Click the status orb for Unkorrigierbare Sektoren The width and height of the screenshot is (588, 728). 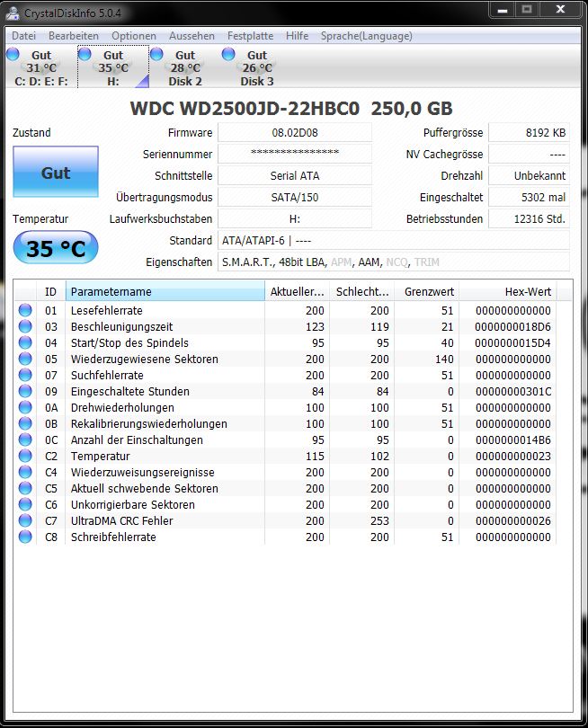[x=25, y=504]
